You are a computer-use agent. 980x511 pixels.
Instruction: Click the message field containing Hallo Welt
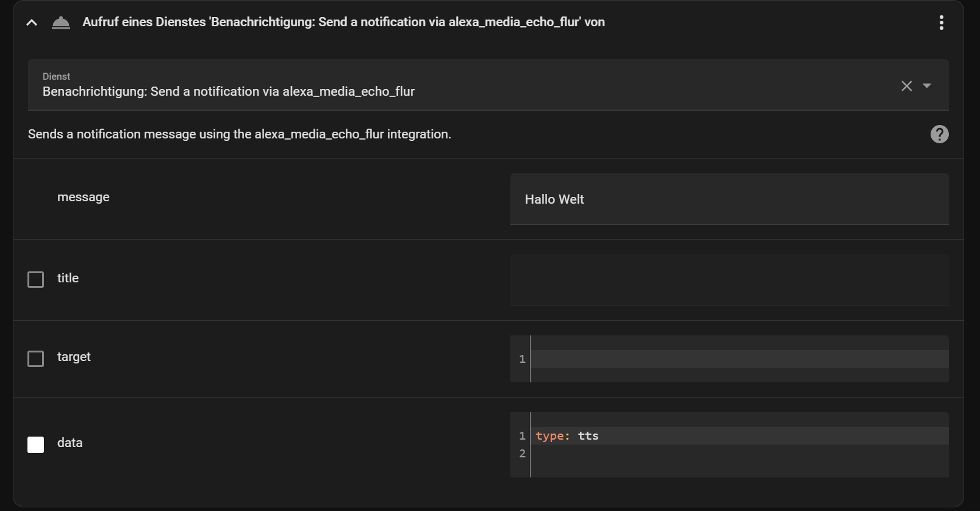point(729,199)
